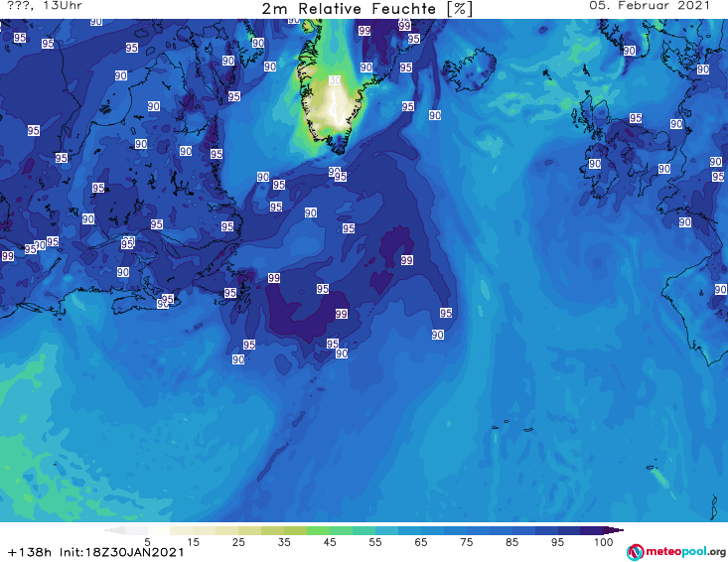Pick the pale yellow swatch right of 15 in legend
Viewport: 728px width, 562px height.
tap(204, 530)
